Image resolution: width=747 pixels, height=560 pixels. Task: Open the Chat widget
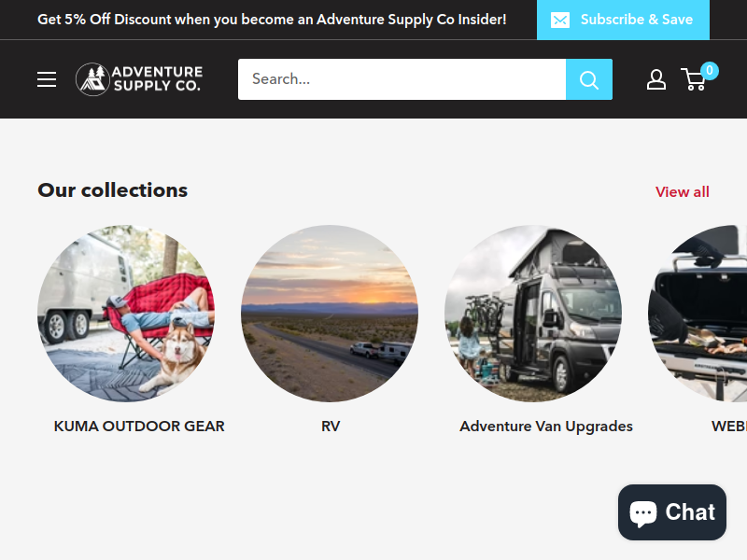pyautogui.click(x=672, y=512)
